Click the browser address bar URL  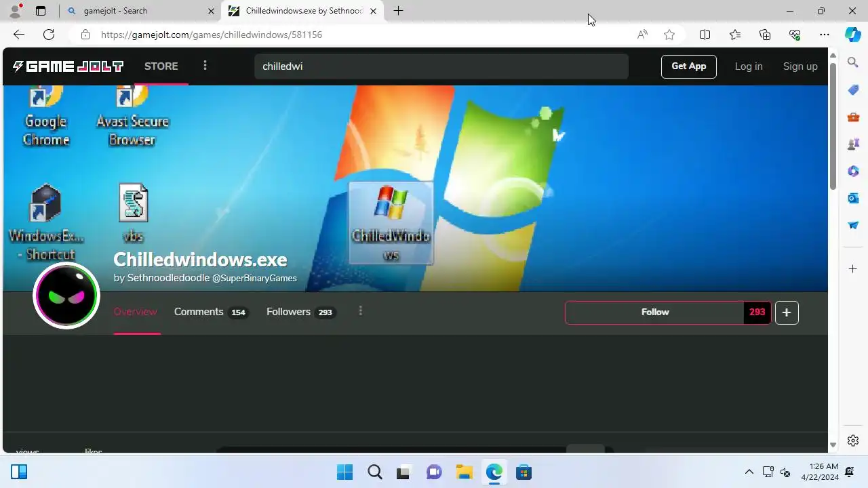[212, 35]
